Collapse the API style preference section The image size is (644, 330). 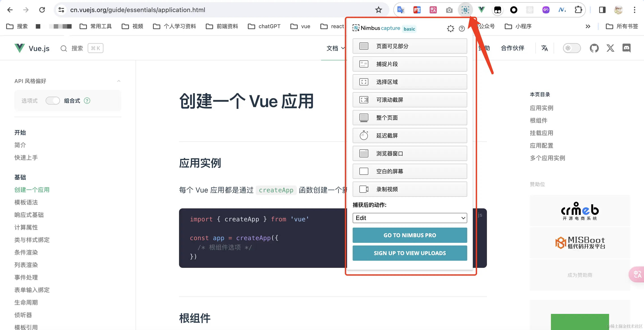coord(119,81)
